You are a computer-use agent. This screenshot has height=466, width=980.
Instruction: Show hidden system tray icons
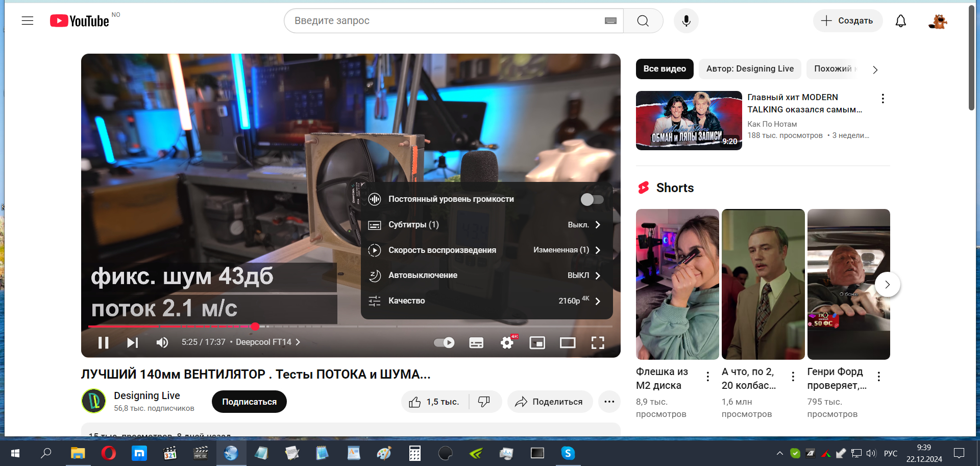tap(780, 453)
